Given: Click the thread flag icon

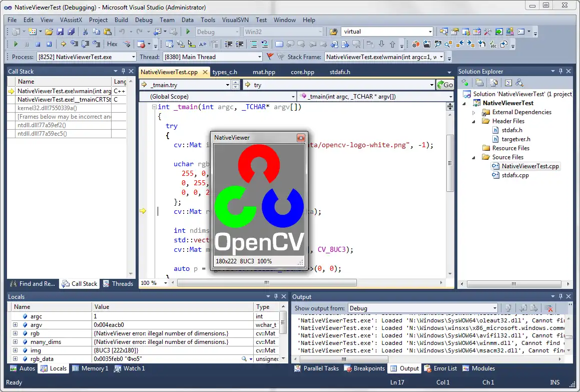Looking at the screenshot, I should [x=270, y=57].
